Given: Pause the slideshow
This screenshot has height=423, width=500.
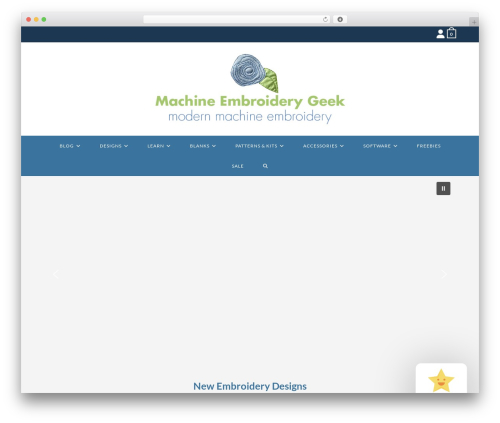Looking at the screenshot, I should pos(443,188).
